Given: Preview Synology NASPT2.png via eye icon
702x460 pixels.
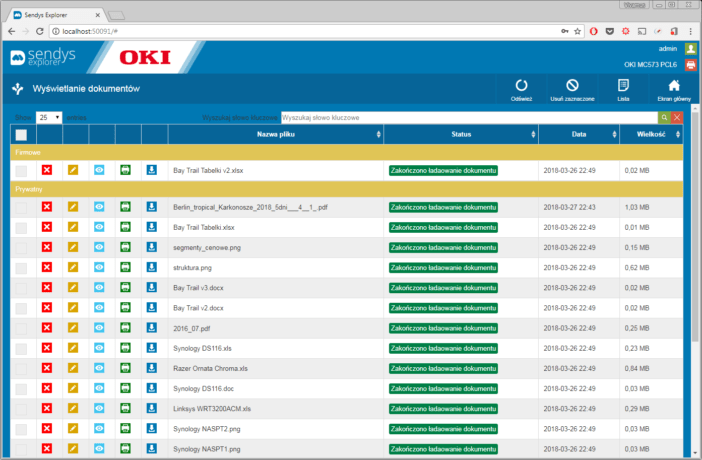Looking at the screenshot, I should [x=99, y=429].
